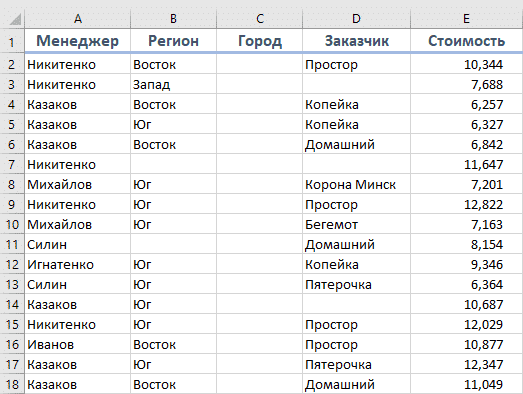Click the Менеджер header cell

coord(77,41)
